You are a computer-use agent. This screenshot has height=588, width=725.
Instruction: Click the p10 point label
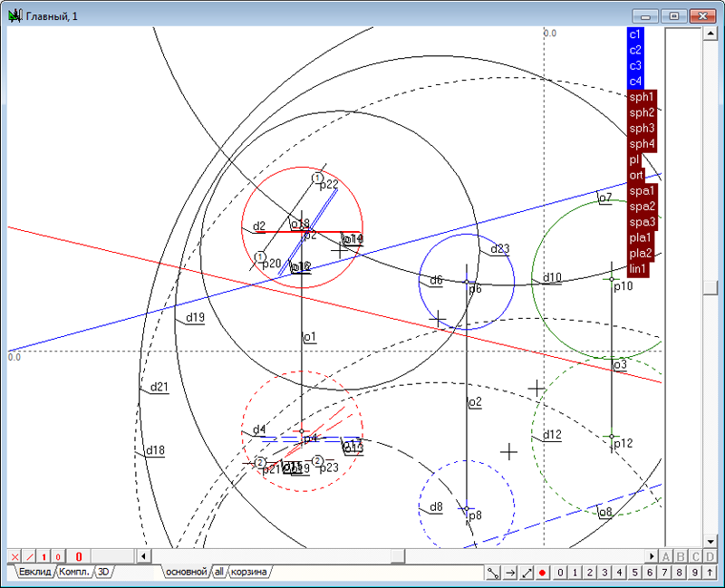click(x=623, y=286)
